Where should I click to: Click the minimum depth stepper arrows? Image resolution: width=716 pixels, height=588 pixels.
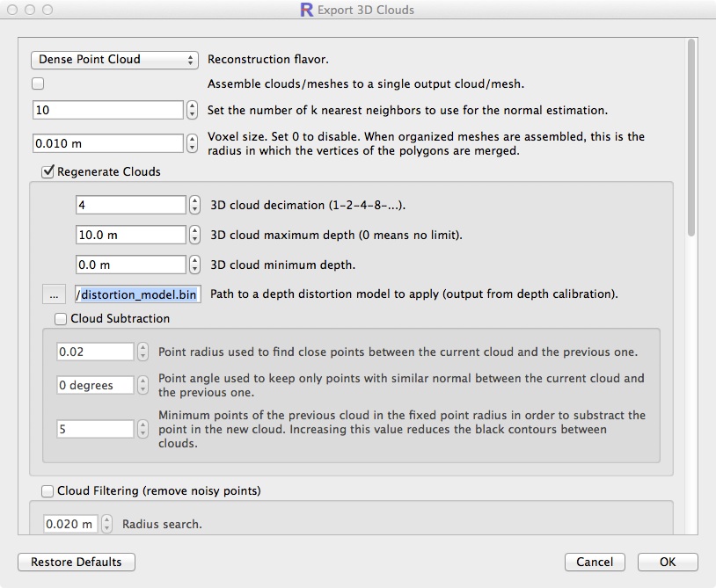(193, 265)
